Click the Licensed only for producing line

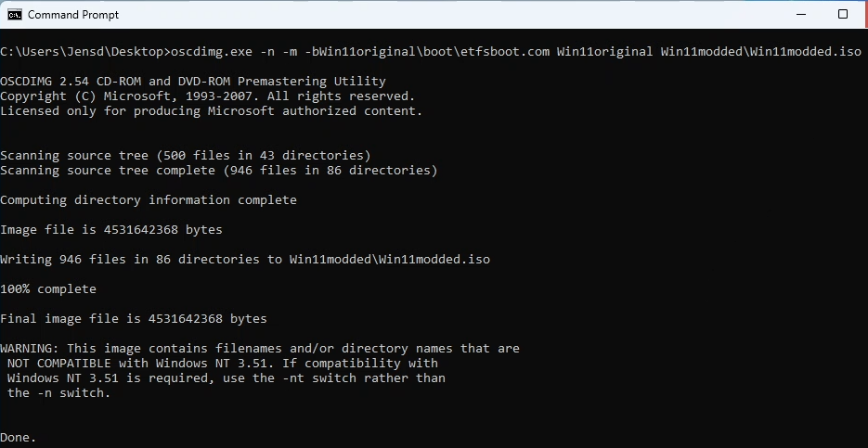coord(211,111)
